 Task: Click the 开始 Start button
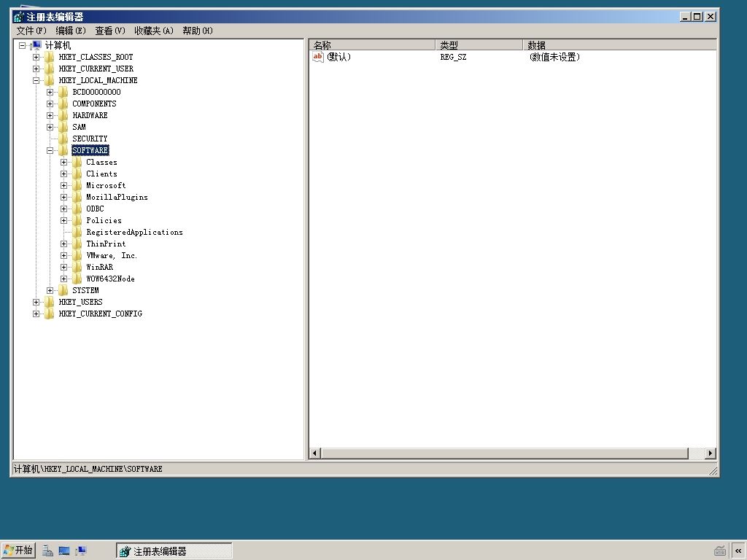coord(18,551)
